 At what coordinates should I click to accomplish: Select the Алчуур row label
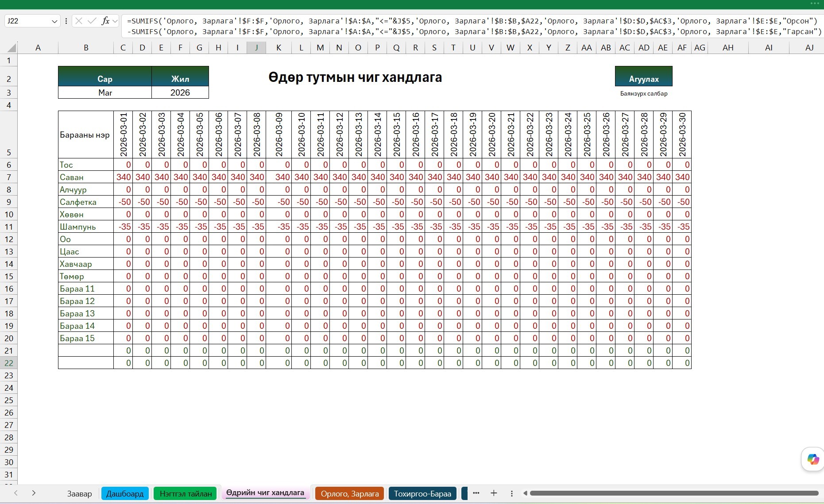tap(86, 189)
